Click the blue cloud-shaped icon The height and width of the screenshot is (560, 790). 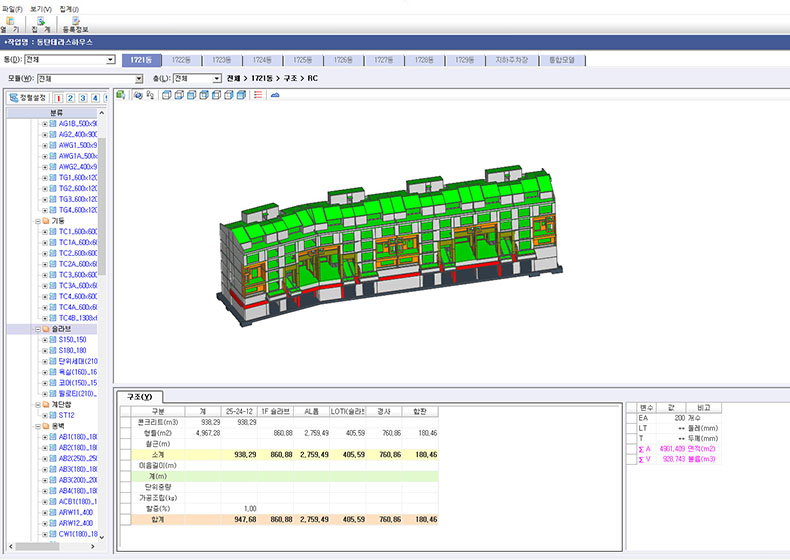click(x=275, y=95)
